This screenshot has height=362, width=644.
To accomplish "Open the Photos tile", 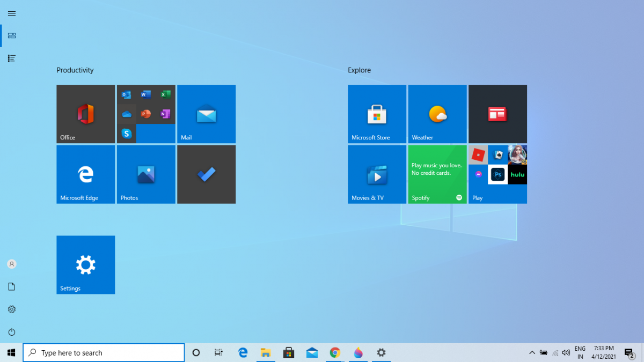I will pyautogui.click(x=146, y=174).
